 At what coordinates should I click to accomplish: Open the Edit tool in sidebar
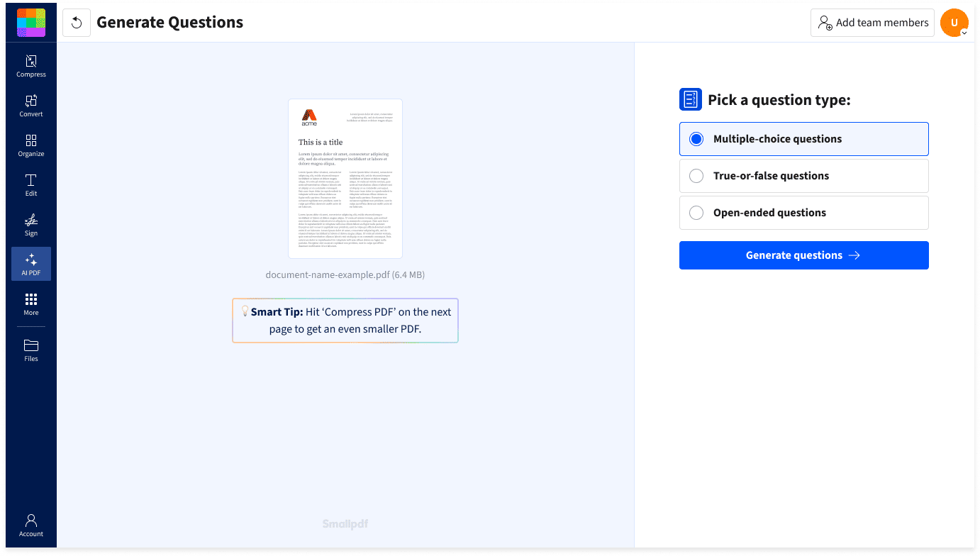point(31,185)
